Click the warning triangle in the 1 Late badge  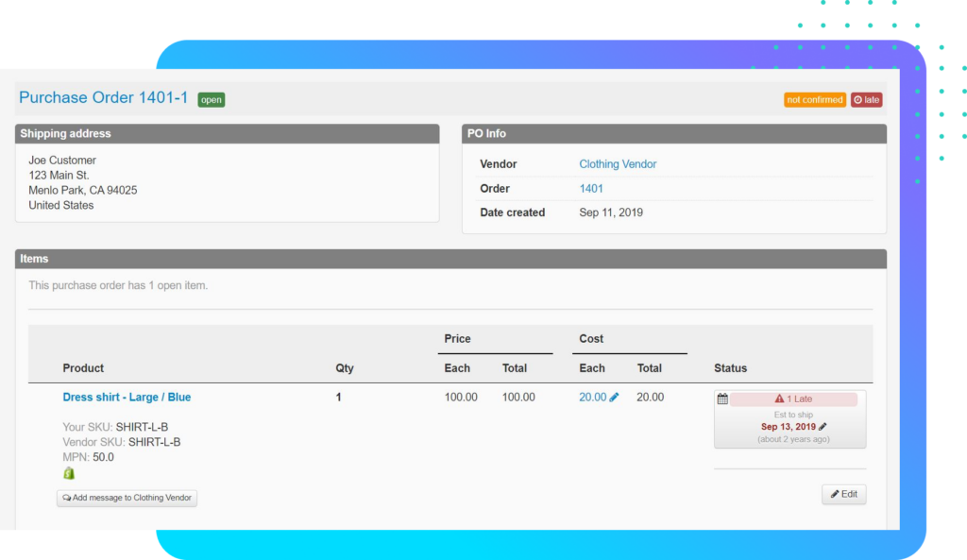point(779,399)
